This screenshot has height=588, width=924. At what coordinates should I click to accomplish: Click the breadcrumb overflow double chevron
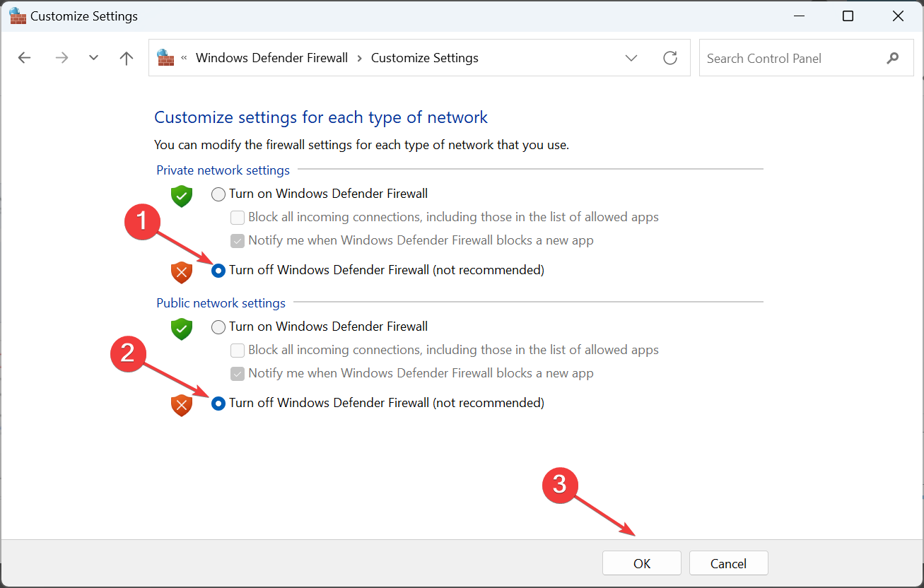[185, 58]
